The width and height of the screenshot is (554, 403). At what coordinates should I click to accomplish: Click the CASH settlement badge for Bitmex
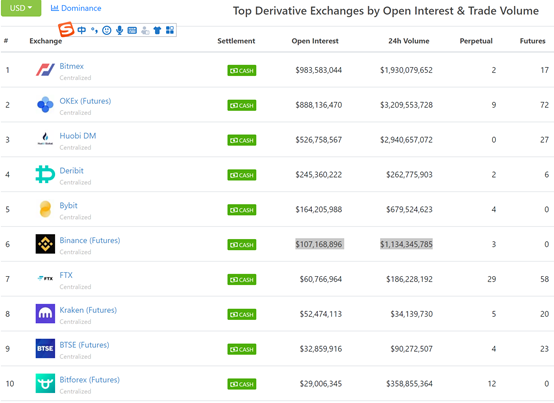[242, 70]
